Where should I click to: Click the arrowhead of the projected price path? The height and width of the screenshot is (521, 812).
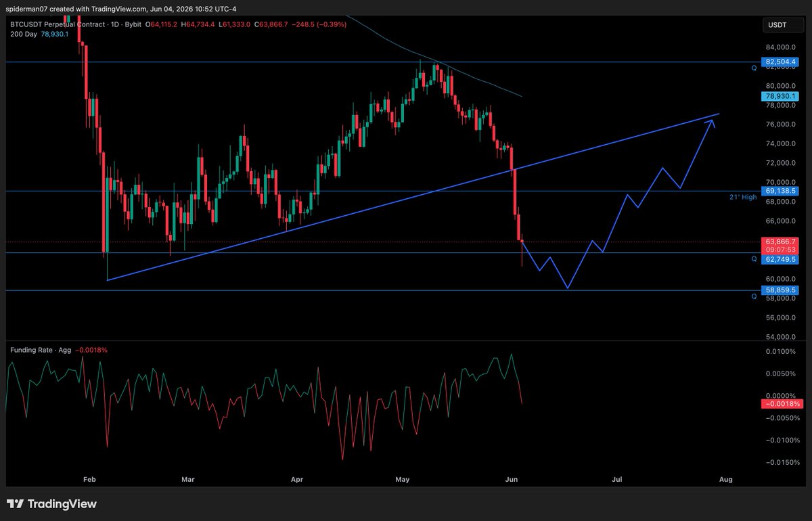pos(710,122)
